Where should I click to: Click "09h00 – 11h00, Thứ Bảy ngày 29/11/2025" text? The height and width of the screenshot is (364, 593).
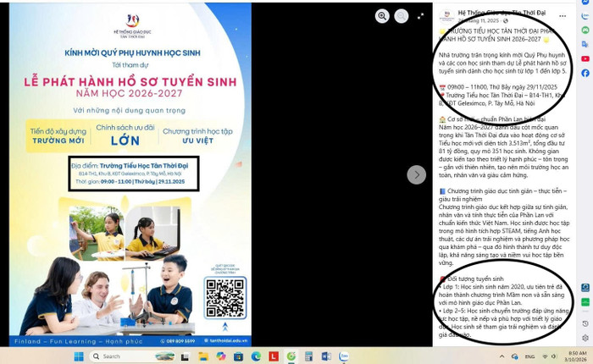[x=502, y=87]
